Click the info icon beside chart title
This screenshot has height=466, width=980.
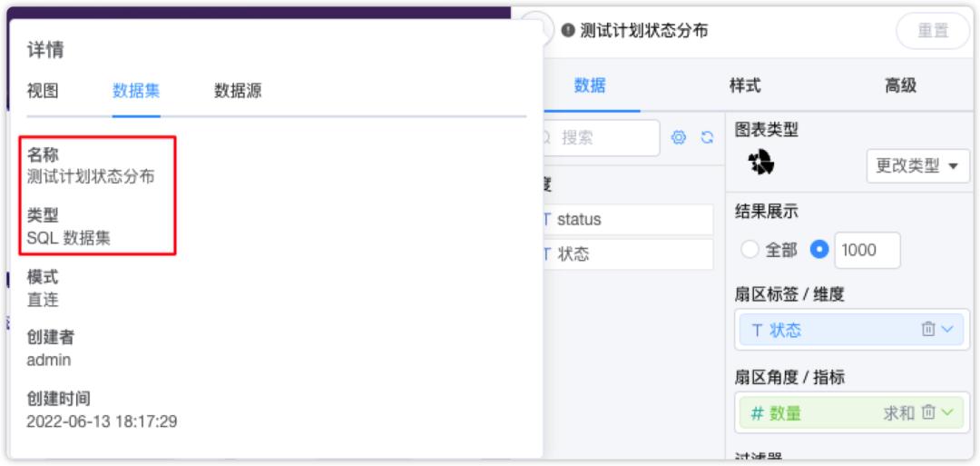pyautogui.click(x=567, y=31)
